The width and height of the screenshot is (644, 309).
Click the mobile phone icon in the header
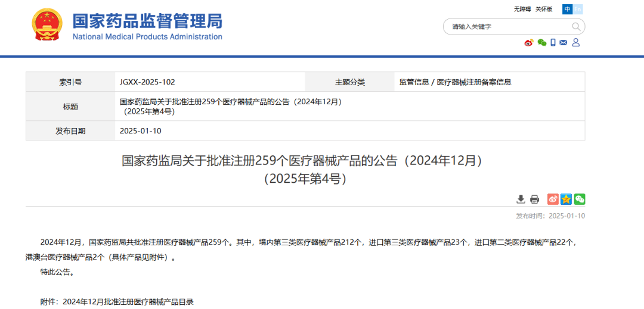click(553, 43)
